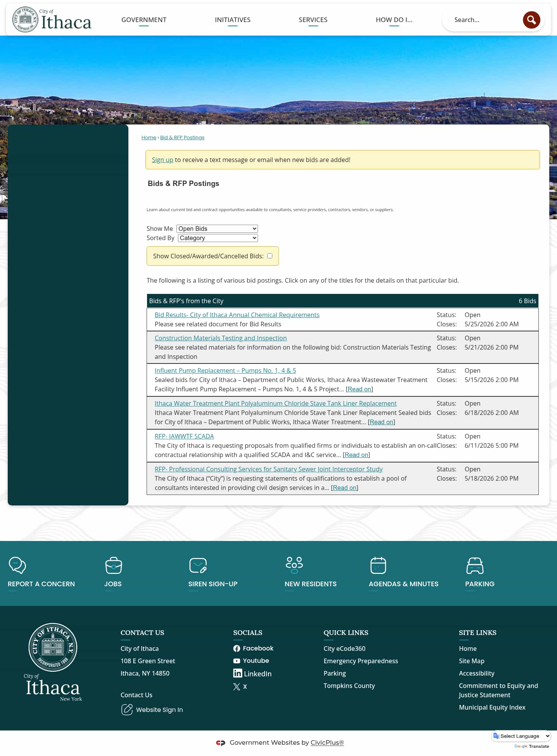This screenshot has height=756, width=557.
Task: Open the Services menu
Action: pos(313,20)
